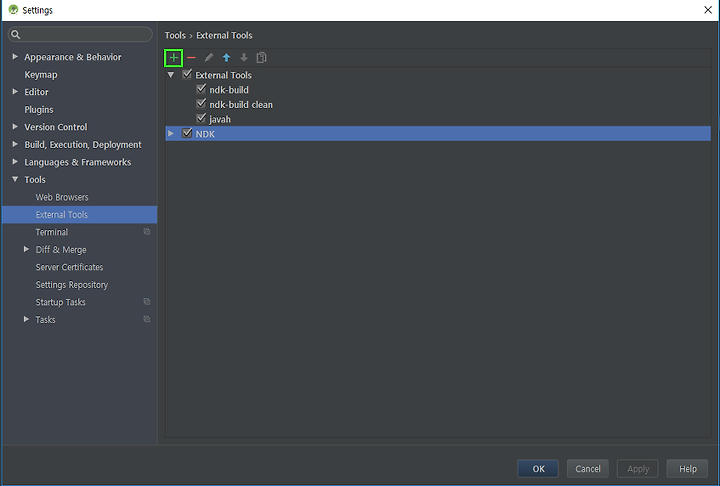Image resolution: width=720 pixels, height=486 pixels.
Task: Open Server Certificates settings
Action: (69, 267)
